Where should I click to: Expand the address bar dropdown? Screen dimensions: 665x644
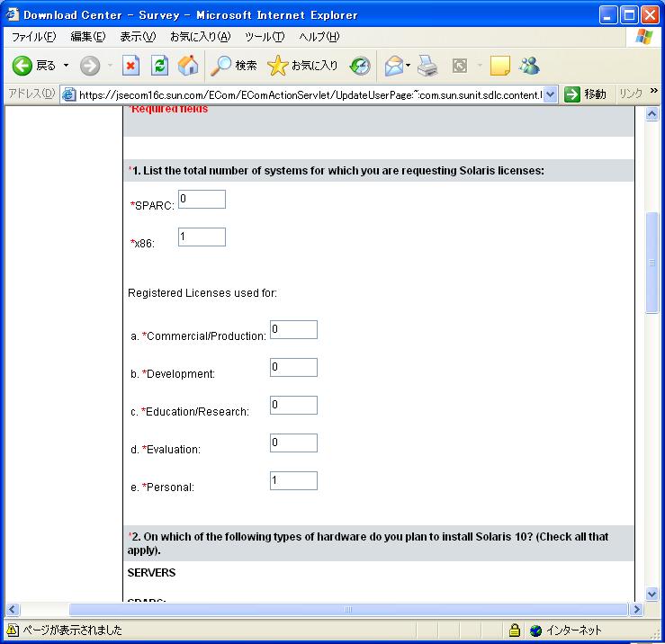click(x=550, y=94)
